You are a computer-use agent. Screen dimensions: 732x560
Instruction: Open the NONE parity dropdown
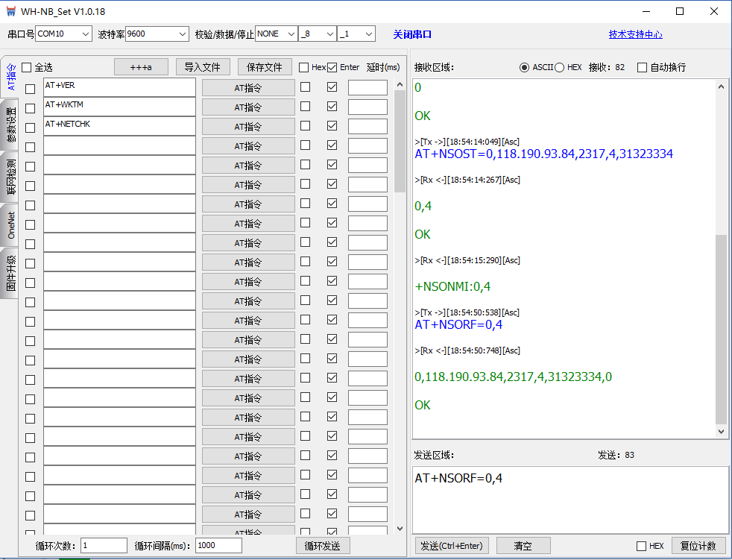click(x=276, y=34)
